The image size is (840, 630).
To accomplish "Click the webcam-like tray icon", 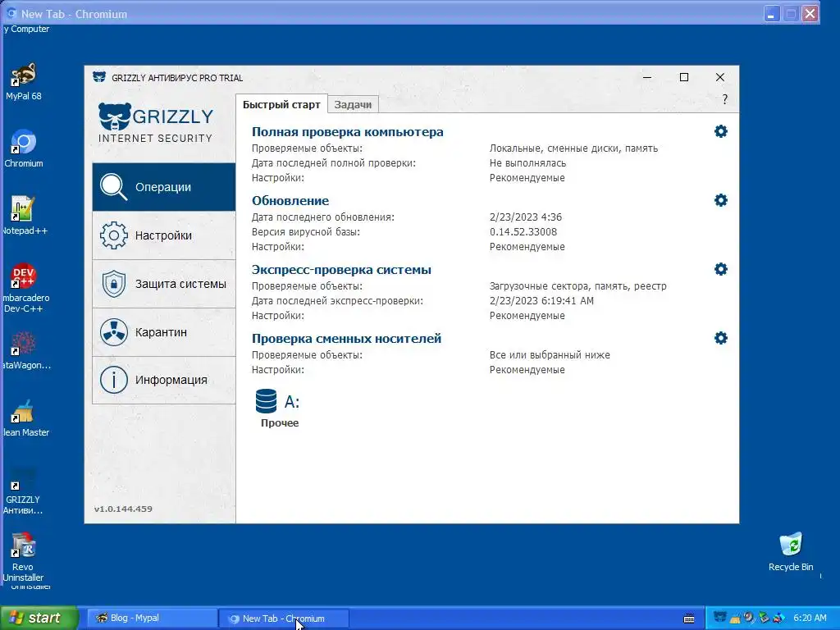I will pos(750,618).
